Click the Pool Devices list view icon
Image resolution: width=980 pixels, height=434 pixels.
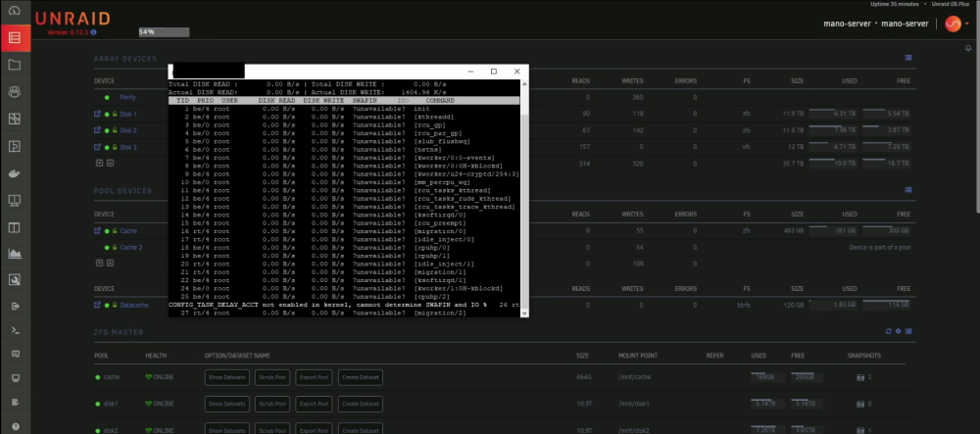click(908, 190)
